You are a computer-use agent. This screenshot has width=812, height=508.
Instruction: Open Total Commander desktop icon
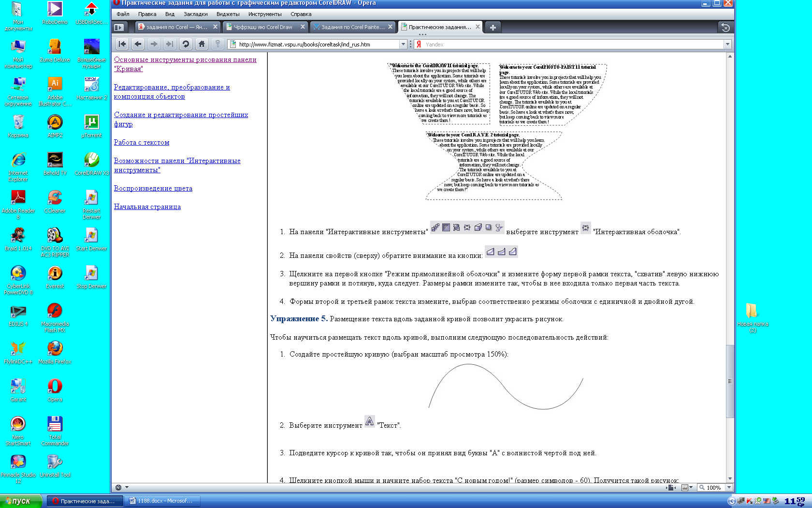[x=55, y=431]
